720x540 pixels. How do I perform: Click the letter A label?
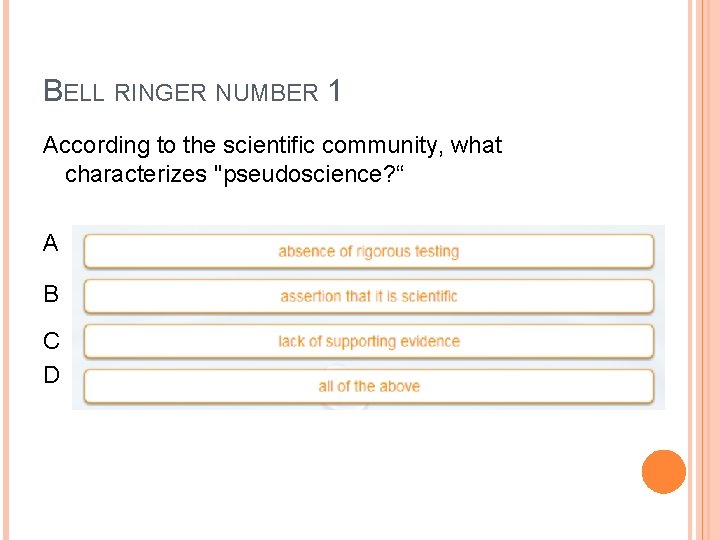tap(51, 243)
